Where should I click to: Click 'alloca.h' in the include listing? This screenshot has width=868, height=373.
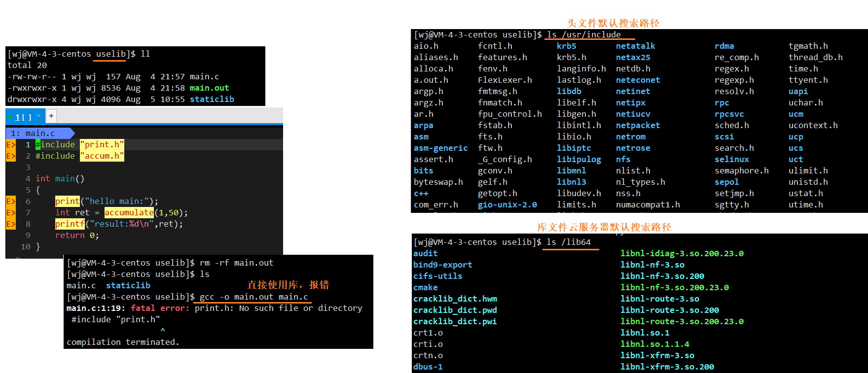[434, 68]
